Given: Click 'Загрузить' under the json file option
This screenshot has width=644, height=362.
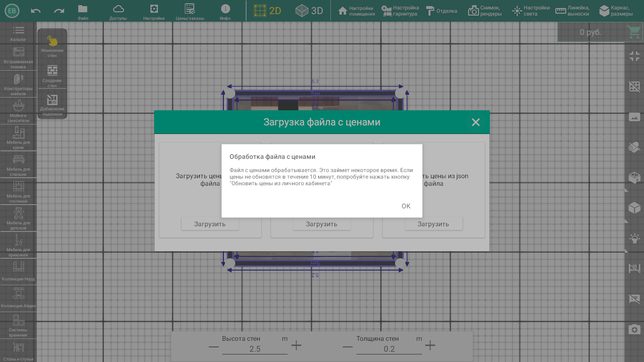Looking at the screenshot, I should click(x=433, y=224).
